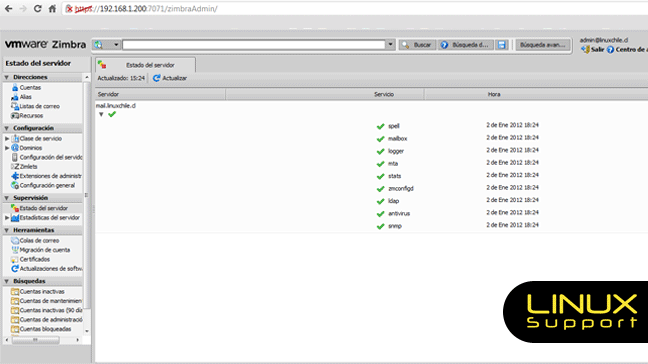This screenshot has width=648, height=364.
Task: Click the browser home icon
Action: pyautogui.click(x=52, y=9)
